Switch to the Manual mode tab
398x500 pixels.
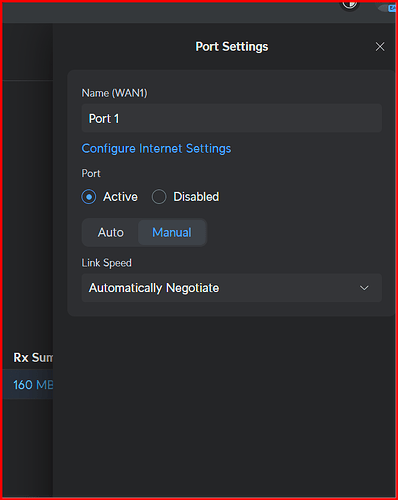(172, 232)
